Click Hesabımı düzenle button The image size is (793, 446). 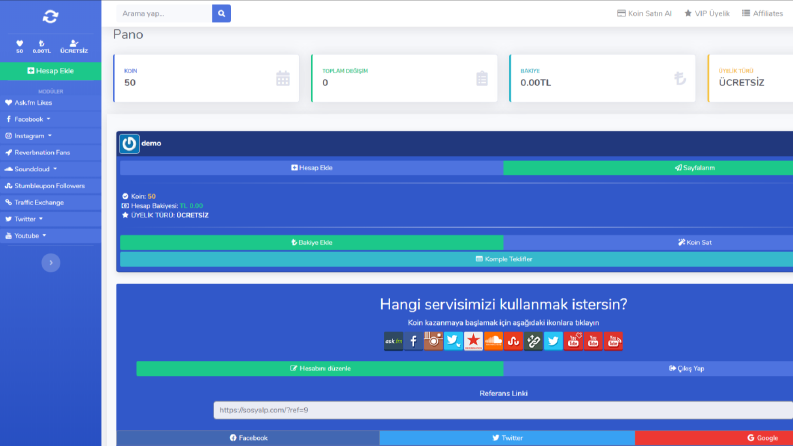click(320, 369)
